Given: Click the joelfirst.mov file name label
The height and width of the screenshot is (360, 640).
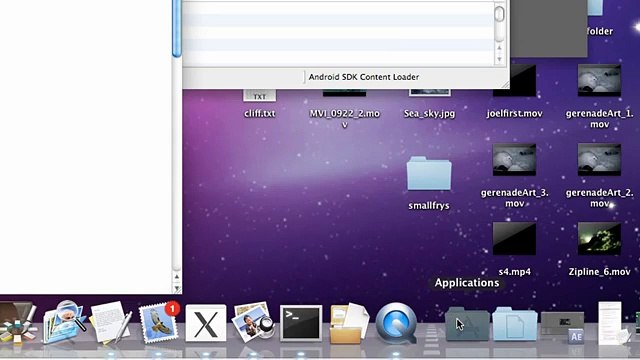Looking at the screenshot, I should (x=515, y=113).
